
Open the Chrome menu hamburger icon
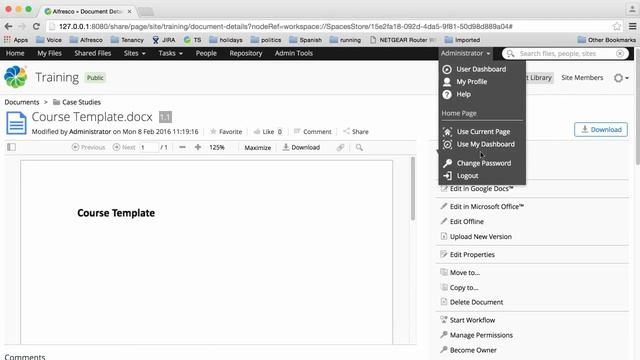[x=632, y=26]
